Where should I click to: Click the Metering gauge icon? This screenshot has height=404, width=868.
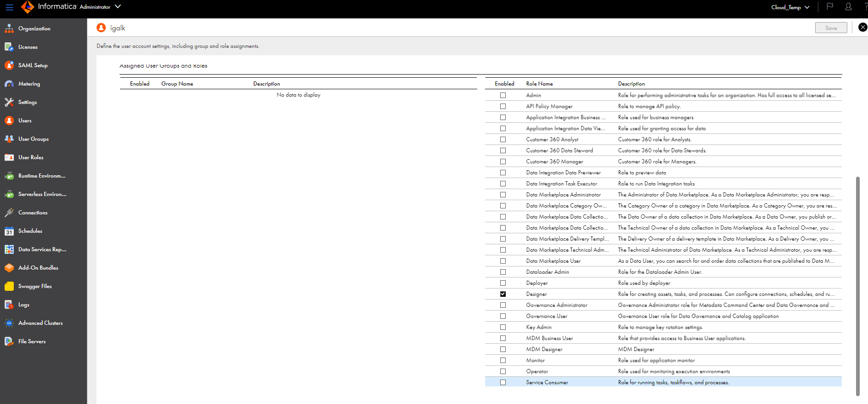[9, 84]
